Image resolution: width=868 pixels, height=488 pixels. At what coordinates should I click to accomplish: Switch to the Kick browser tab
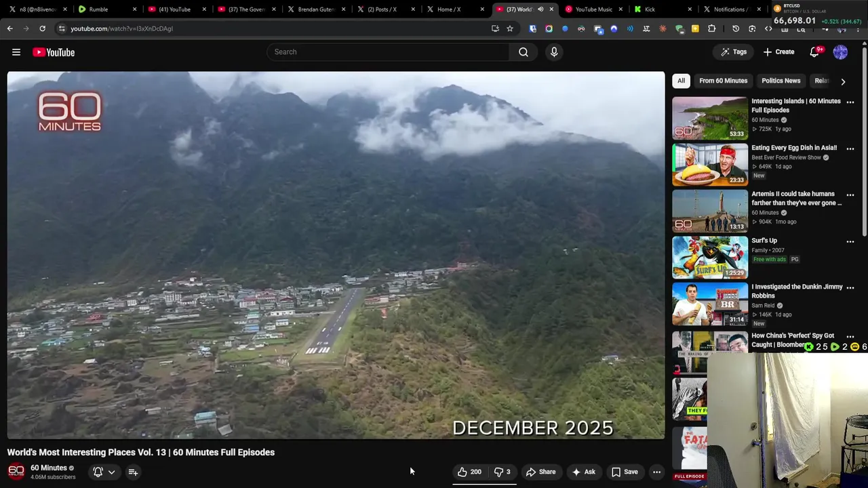tap(663, 9)
